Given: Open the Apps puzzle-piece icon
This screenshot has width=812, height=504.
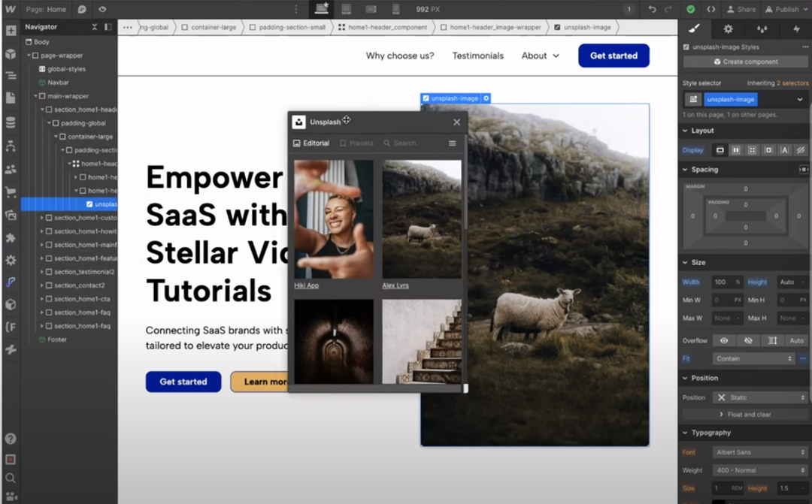Looking at the screenshot, I should pos(11,237).
